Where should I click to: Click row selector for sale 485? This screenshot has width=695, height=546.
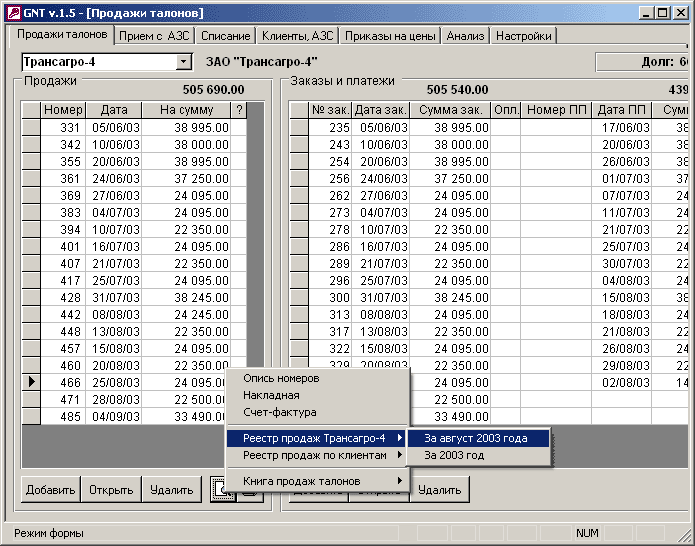pos(31,417)
